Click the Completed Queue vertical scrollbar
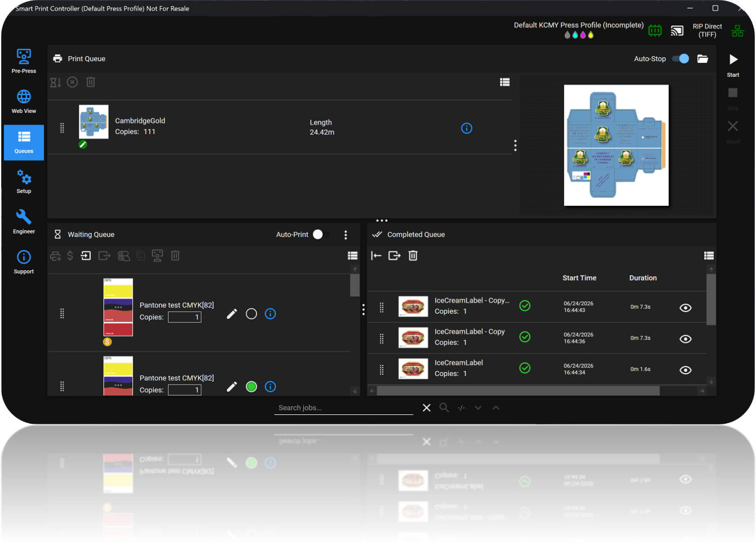Screen dimensions: 756x543 click(x=711, y=300)
